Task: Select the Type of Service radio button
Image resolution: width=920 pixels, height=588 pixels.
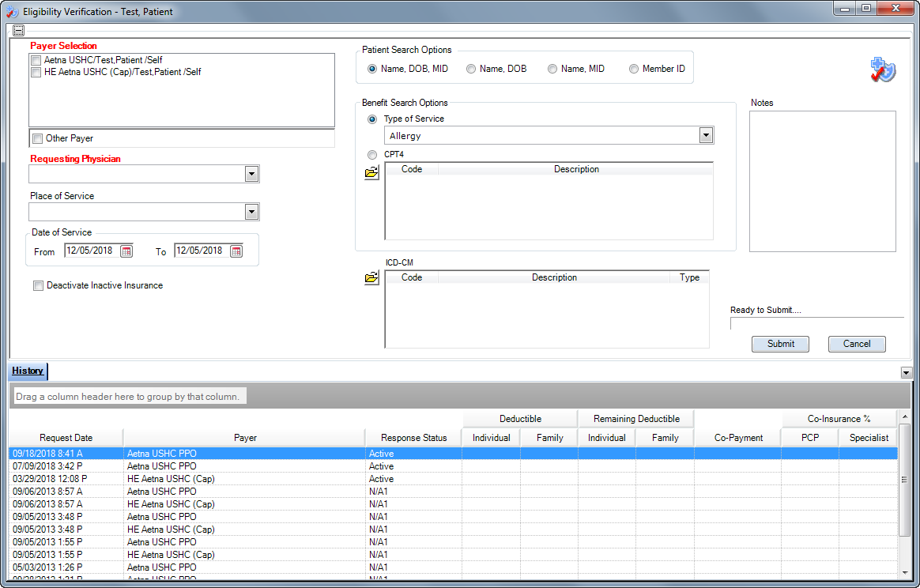Action: [372, 119]
